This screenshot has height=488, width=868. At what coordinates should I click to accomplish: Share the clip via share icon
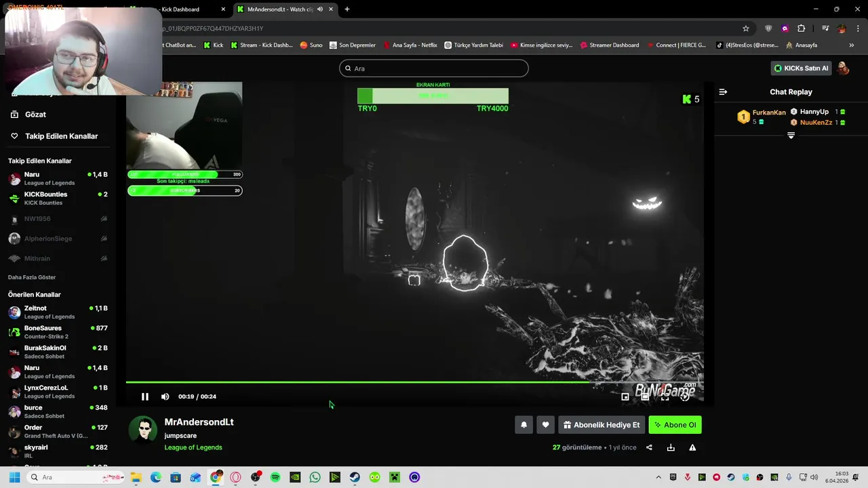649,447
